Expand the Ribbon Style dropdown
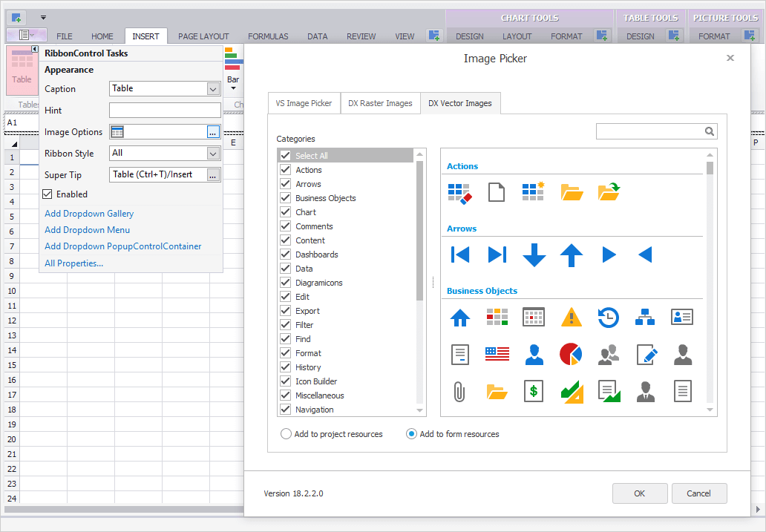This screenshot has width=766, height=532. [213, 154]
